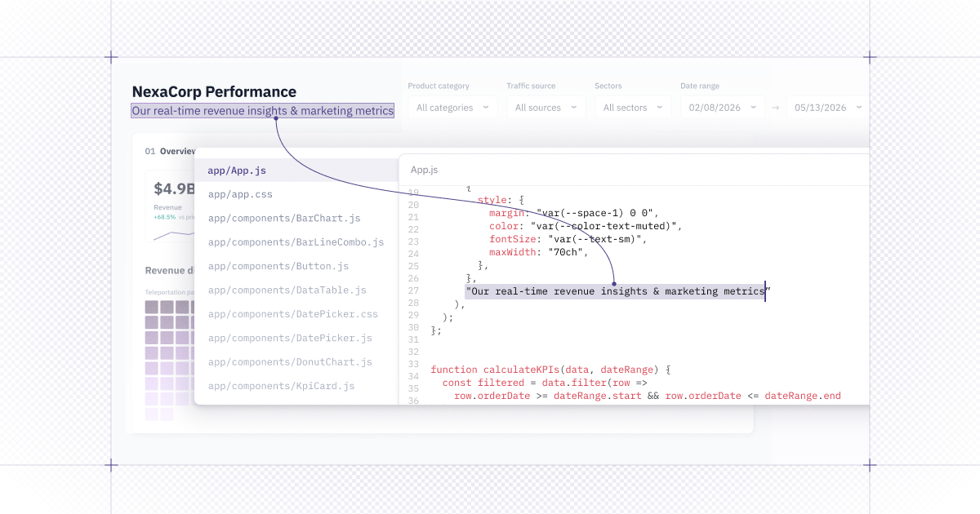Viewport: 980px width, 514px height.
Task: Open the end date 05/13/2026 picker
Action: click(x=826, y=108)
